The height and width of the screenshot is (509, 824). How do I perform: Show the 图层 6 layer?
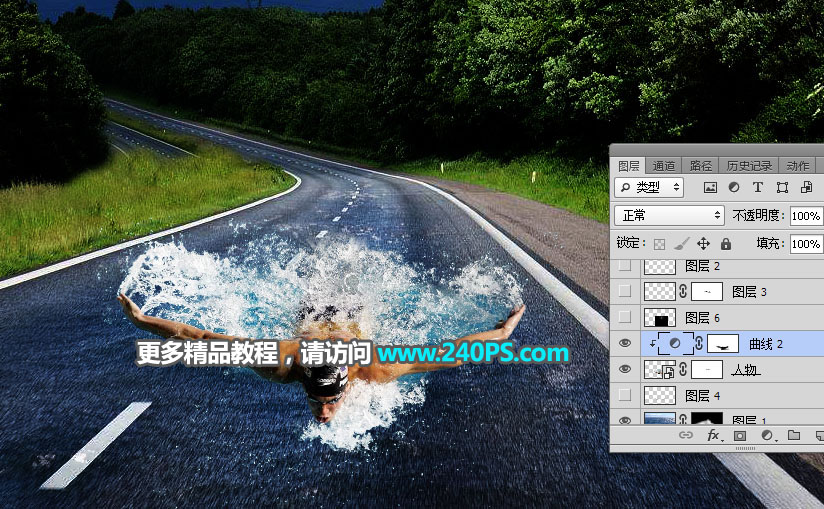click(625, 317)
